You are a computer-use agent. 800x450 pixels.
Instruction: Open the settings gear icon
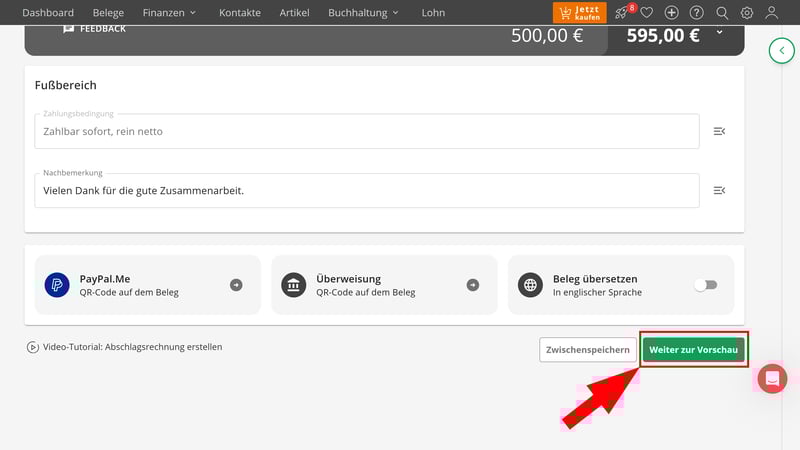pyautogui.click(x=747, y=13)
